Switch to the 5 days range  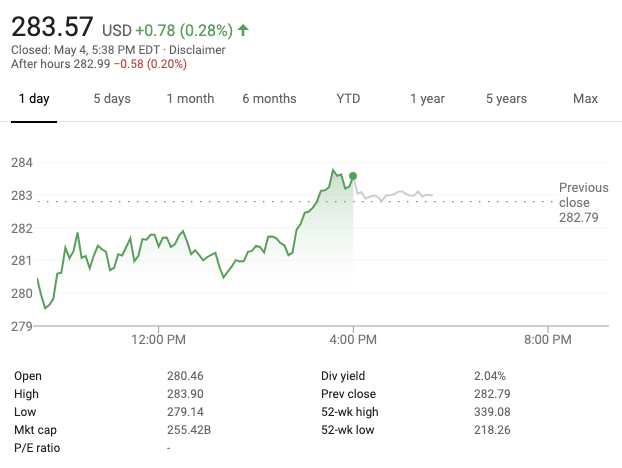[112, 99]
